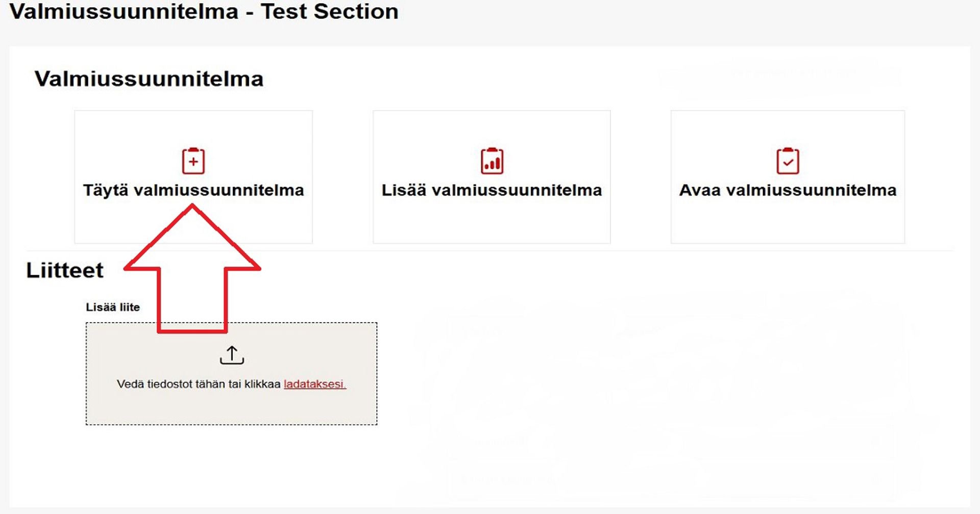Open the Avaa valmiussuunnitelma card
The image size is (980, 514).
(789, 176)
